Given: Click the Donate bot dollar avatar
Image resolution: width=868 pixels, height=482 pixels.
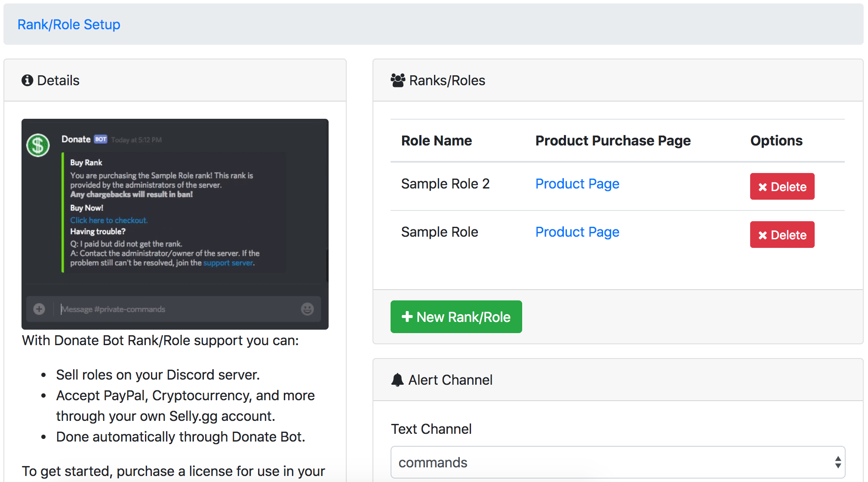Looking at the screenshot, I should (x=38, y=145).
